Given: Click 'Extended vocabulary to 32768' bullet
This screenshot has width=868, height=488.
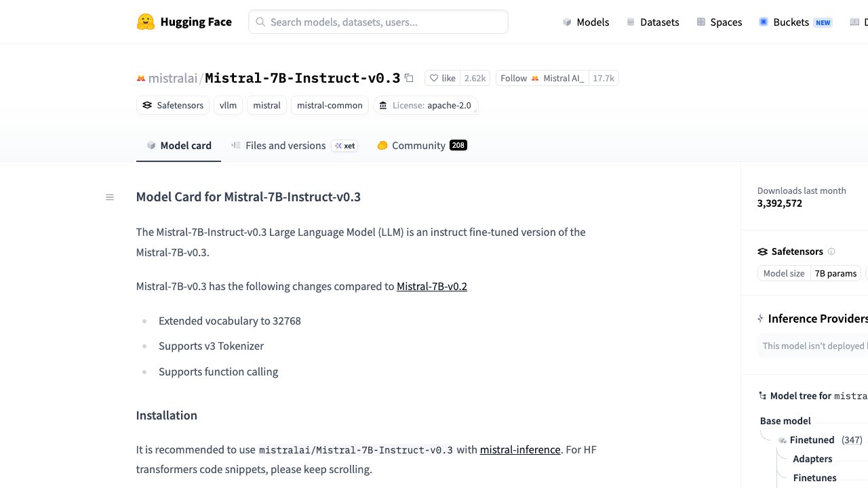Looking at the screenshot, I should pyautogui.click(x=230, y=321).
